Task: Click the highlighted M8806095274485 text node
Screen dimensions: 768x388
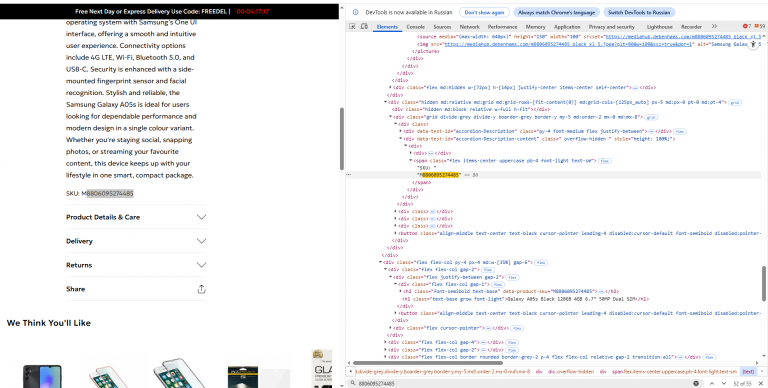Action: [x=438, y=175]
